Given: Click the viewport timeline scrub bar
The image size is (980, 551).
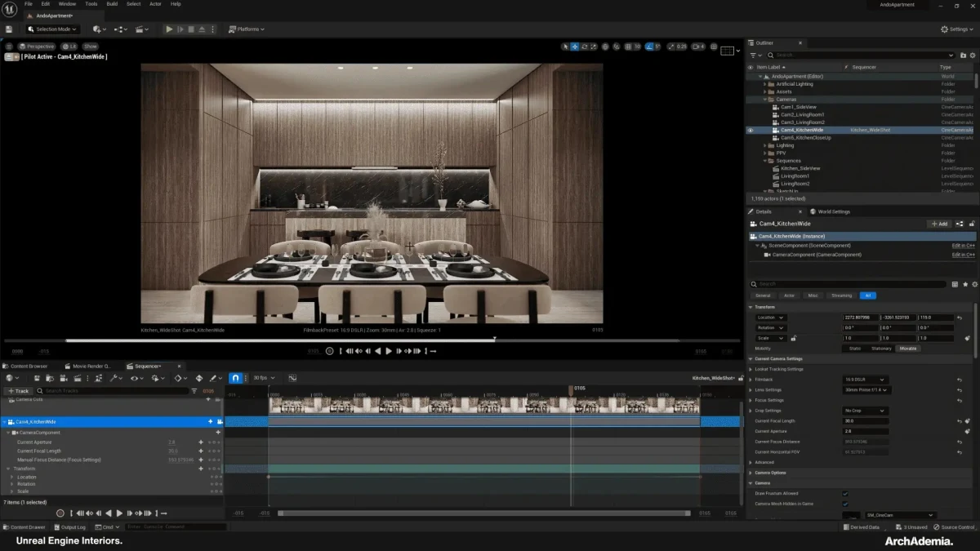Looking at the screenshot, I should tap(372, 340).
